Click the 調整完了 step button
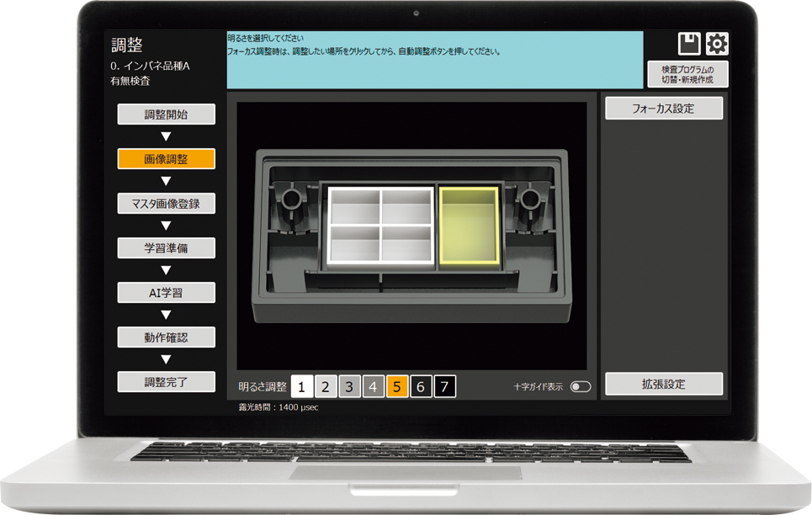 click(166, 382)
